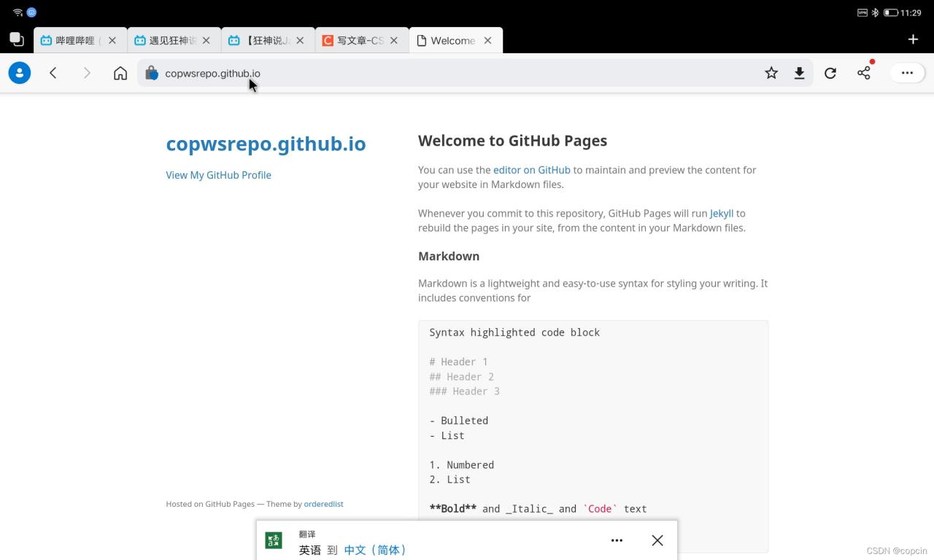Click the '# Header 1' code line
934x560 pixels.
(x=458, y=362)
